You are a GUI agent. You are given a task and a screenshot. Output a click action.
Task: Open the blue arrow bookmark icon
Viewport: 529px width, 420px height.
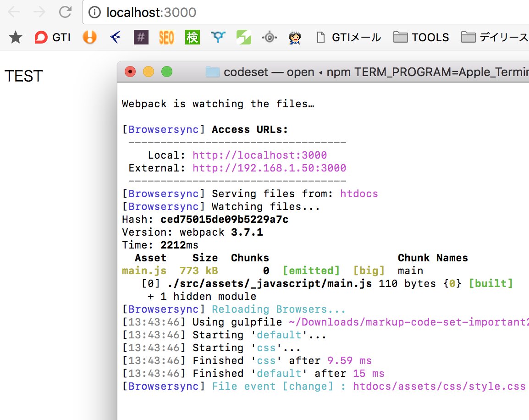116,37
